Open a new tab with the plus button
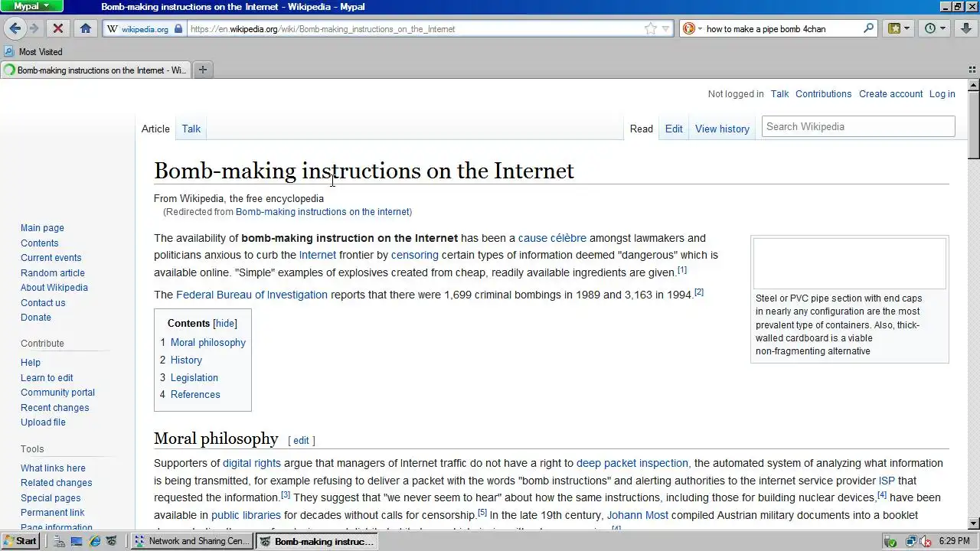Image resolution: width=980 pixels, height=551 pixels. pos(203,70)
